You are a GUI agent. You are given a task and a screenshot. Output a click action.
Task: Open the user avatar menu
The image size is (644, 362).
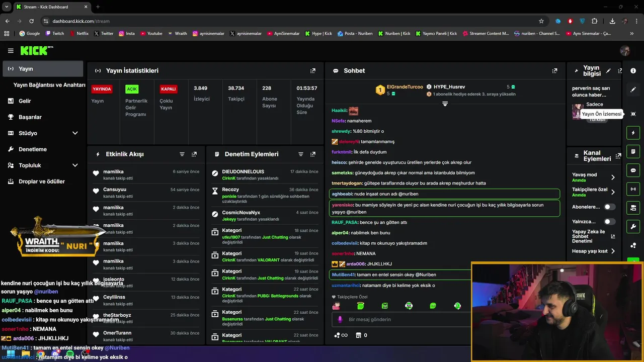625,50
